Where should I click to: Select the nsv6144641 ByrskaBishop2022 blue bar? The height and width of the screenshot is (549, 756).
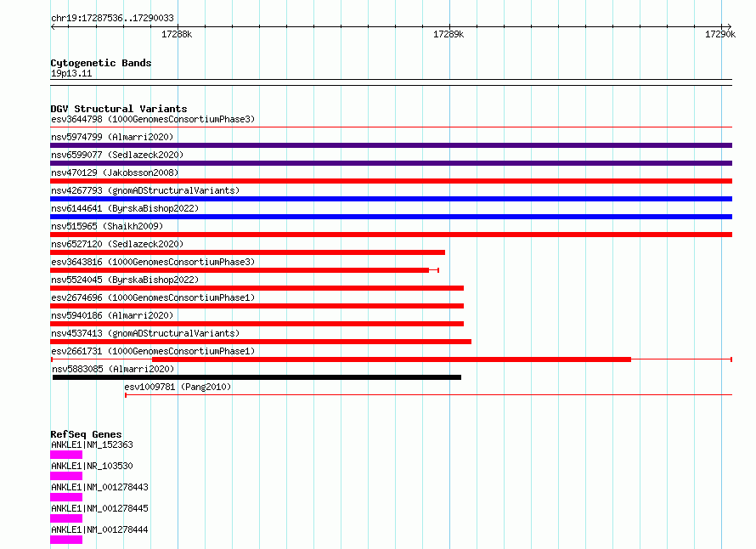[x=391, y=217]
